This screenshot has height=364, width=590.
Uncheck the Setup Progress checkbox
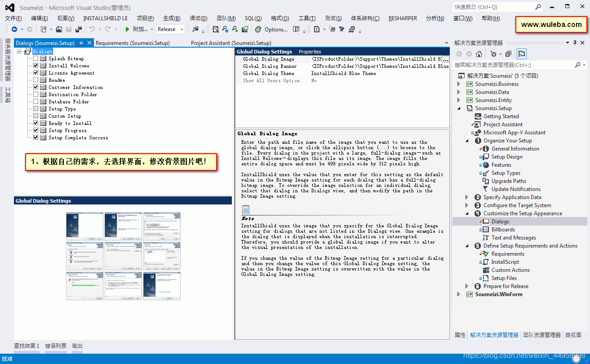(36, 130)
